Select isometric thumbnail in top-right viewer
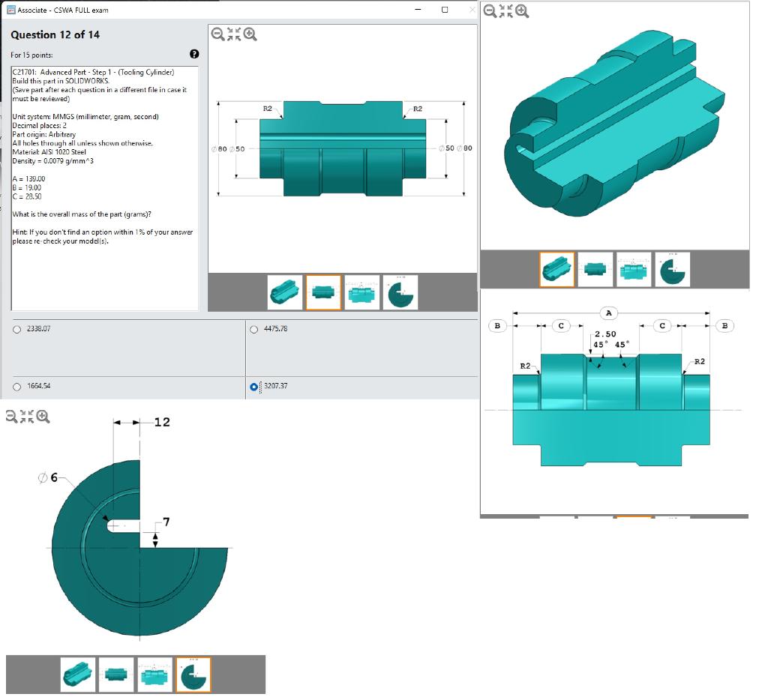The width and height of the screenshot is (768, 700). point(557,269)
